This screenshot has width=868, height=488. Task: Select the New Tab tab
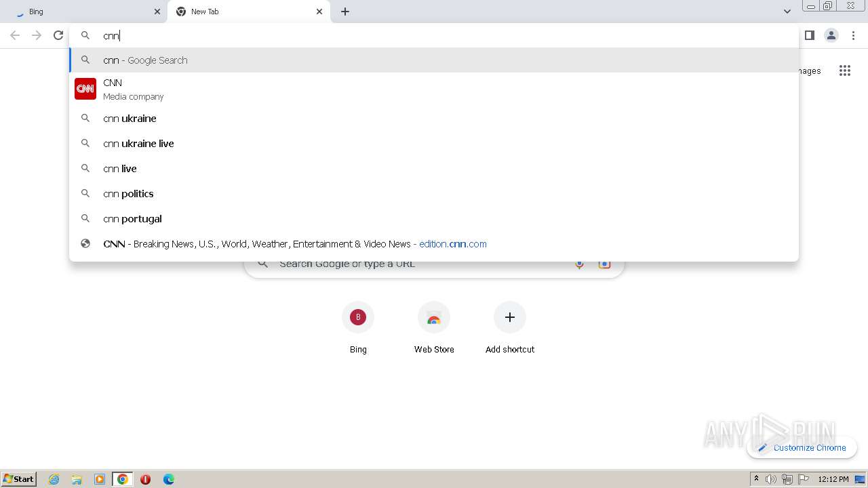coord(249,12)
